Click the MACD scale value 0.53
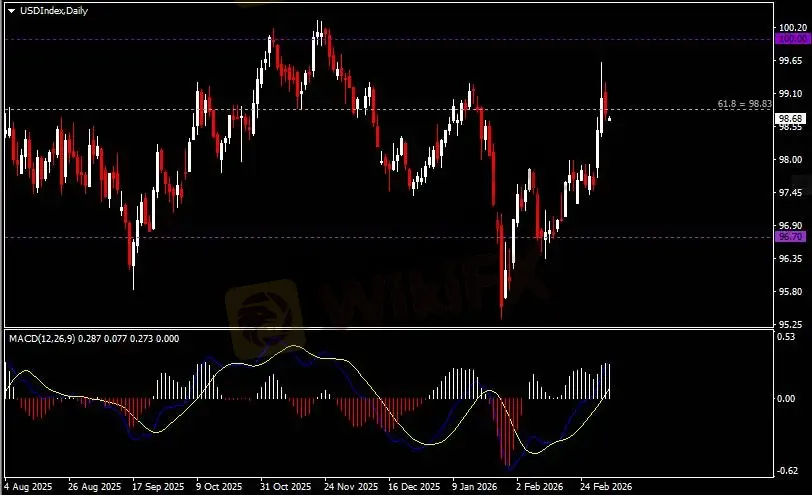Screen dimensions: 812x495 pos(786,337)
